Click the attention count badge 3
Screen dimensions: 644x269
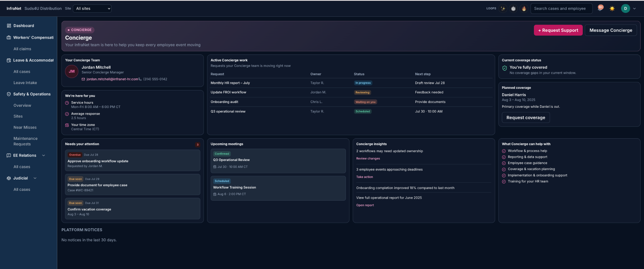pos(197,145)
